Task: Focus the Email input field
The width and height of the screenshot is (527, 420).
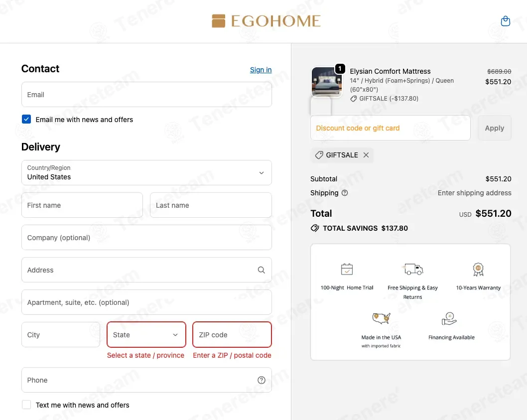Action: (x=146, y=95)
